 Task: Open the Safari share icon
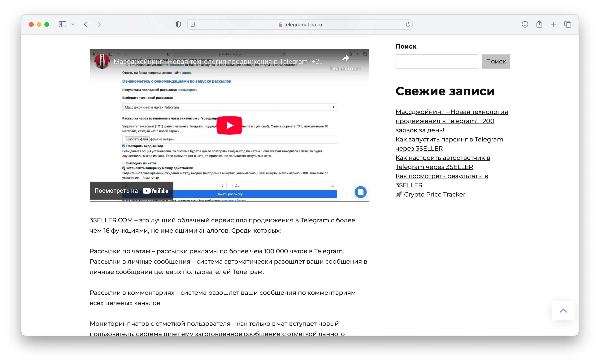(x=539, y=24)
